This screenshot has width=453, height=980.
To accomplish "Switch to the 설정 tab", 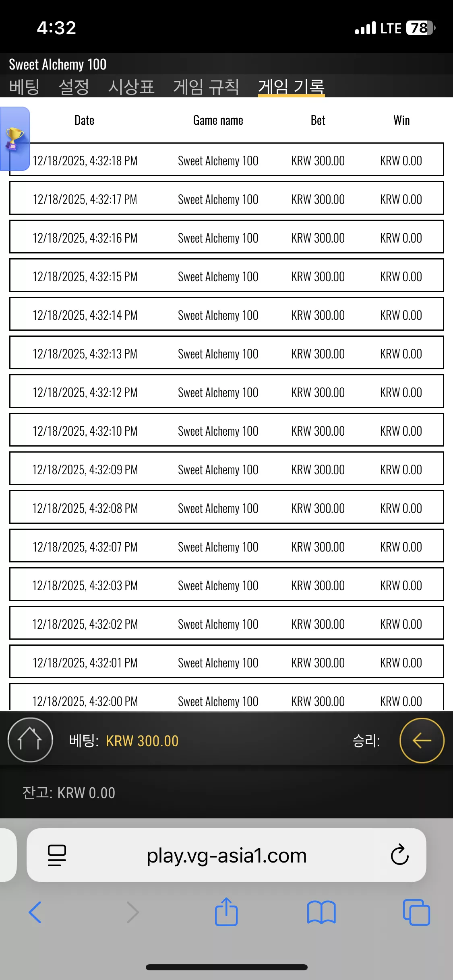I will [74, 86].
